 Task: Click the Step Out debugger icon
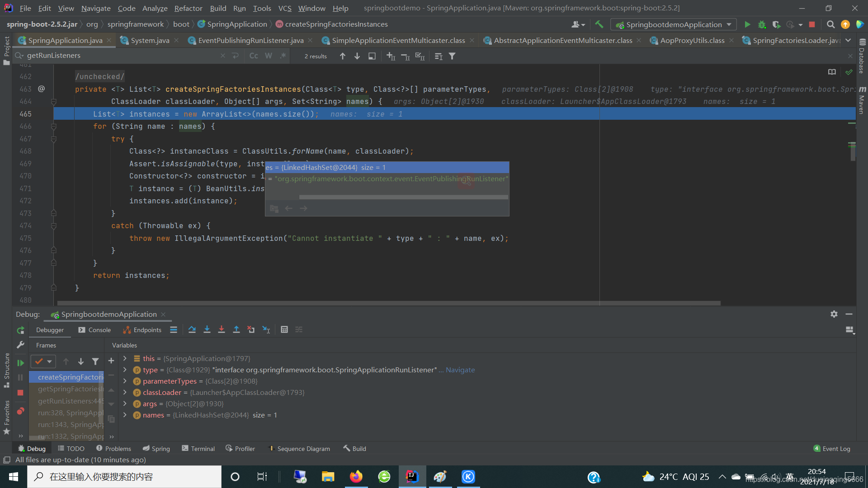pos(236,330)
